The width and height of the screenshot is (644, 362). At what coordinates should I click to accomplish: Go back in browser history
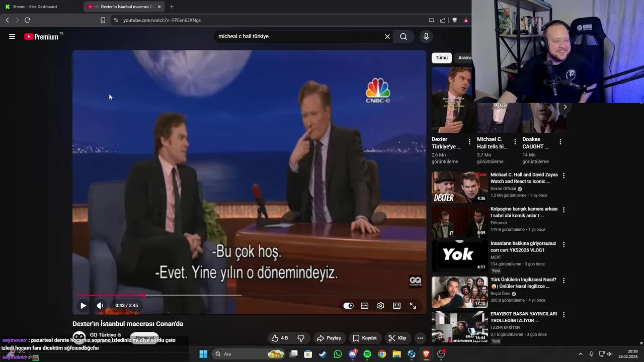(x=8, y=20)
